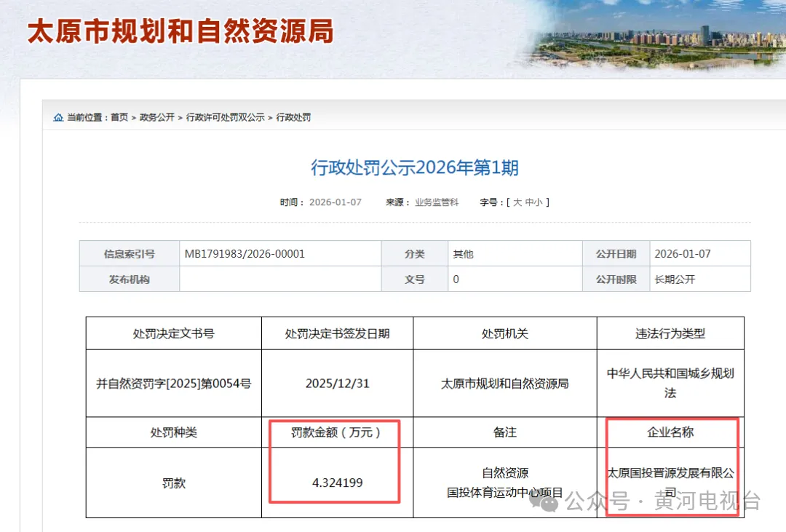Click the issue date 2025/12/31
Image resolution: width=786 pixels, height=532 pixels.
(x=338, y=384)
